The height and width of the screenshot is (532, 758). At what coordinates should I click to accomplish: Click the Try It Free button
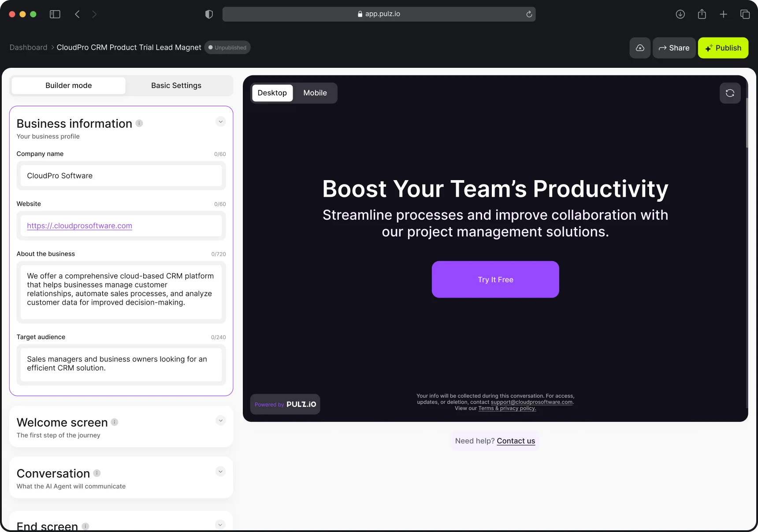(x=495, y=279)
